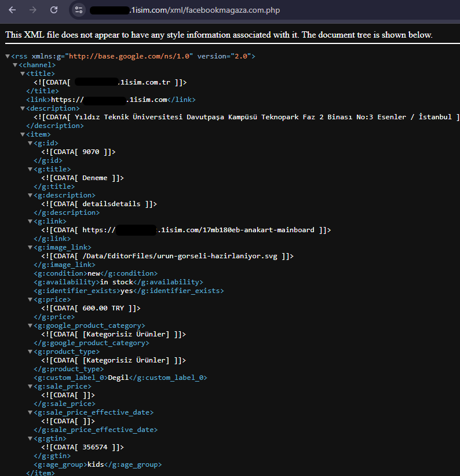Click the closing /g:price tag
Viewport: 460px width, 476px height.
[x=54, y=317]
